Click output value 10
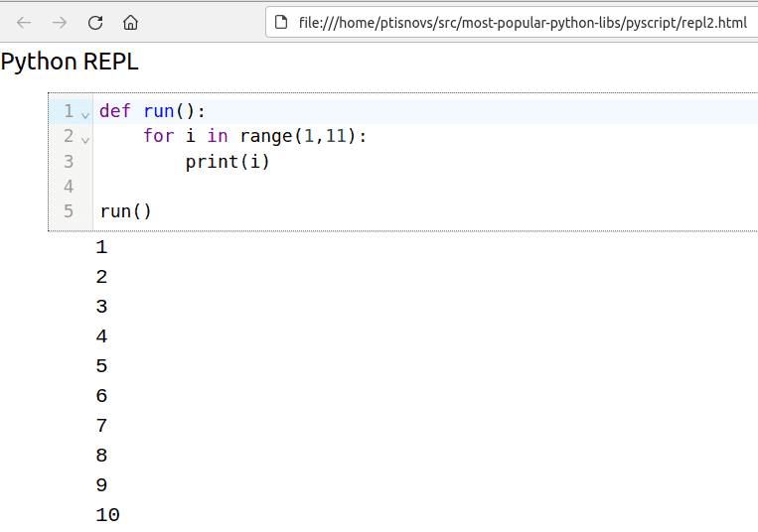 click(x=108, y=515)
